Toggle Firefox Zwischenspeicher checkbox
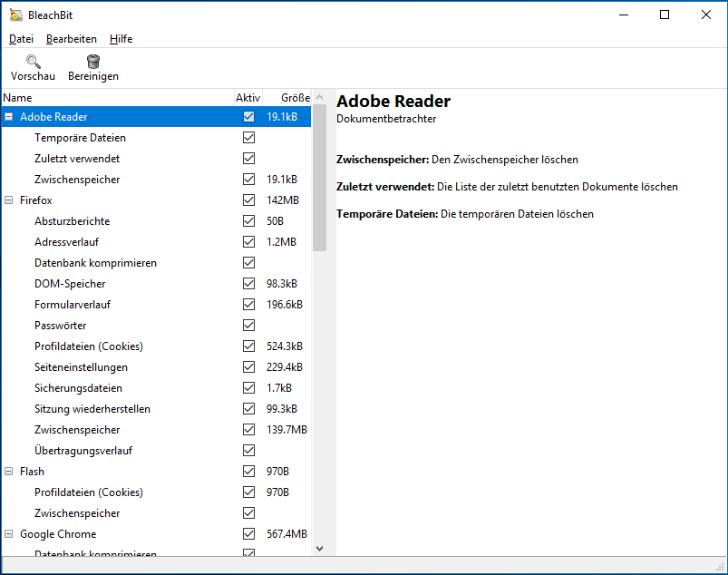The height and width of the screenshot is (575, 728). click(248, 430)
